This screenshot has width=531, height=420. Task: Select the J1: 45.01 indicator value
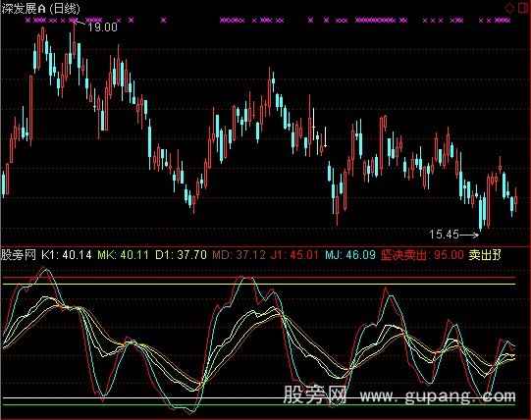[x=294, y=255]
